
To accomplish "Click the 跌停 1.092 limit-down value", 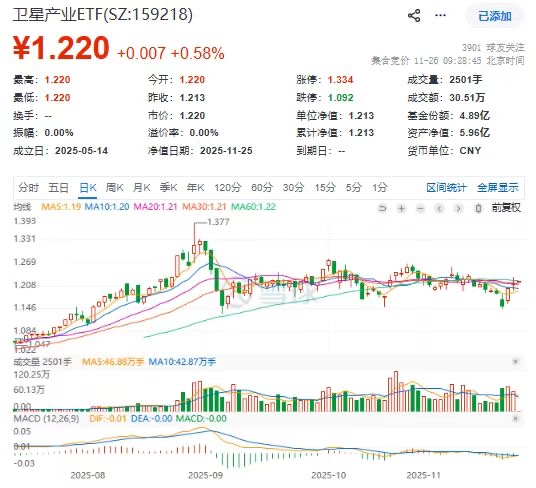I will pyautogui.click(x=340, y=98).
